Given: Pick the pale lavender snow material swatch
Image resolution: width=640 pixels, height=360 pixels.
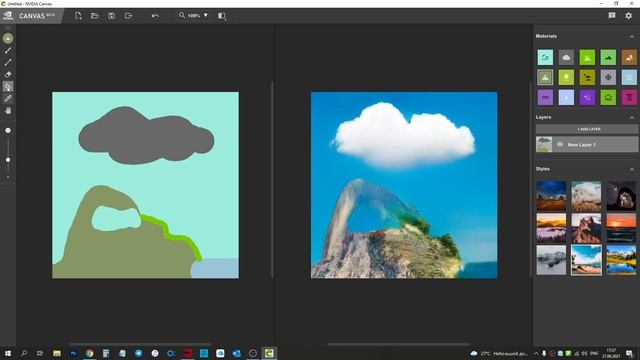Looking at the screenshot, I should (566, 98).
